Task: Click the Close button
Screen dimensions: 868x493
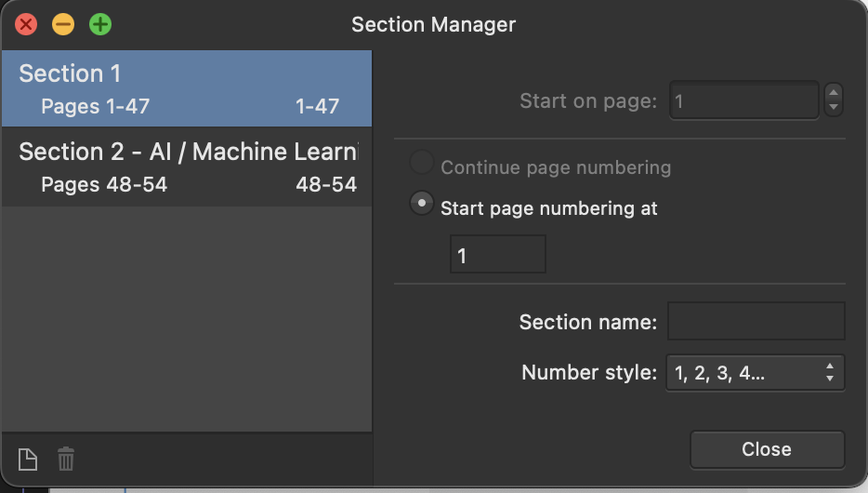Action: tap(768, 449)
